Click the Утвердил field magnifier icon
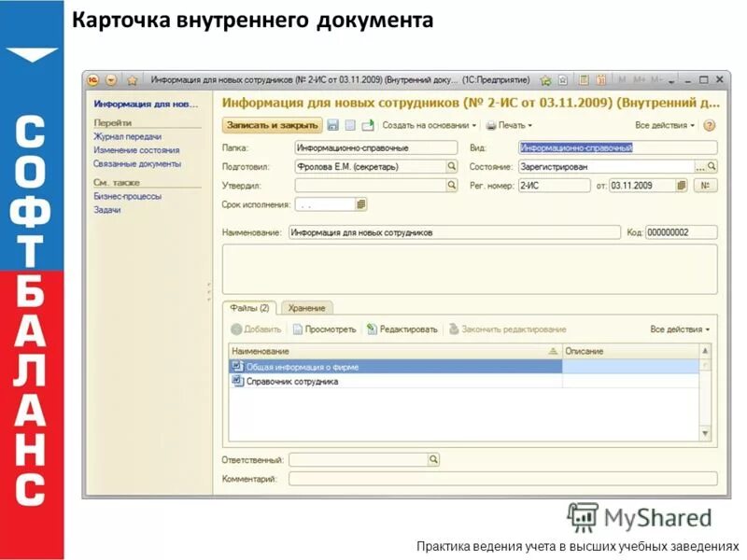The image size is (747, 560). [454, 184]
